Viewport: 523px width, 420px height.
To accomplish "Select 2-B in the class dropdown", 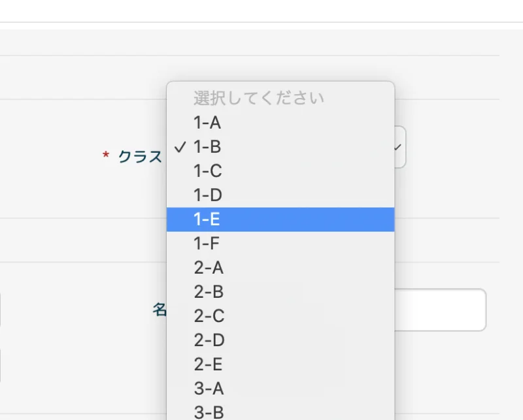I will click(x=280, y=292).
